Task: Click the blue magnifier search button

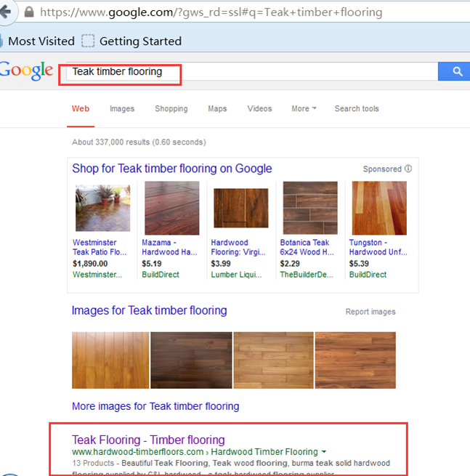Action: 454,71
